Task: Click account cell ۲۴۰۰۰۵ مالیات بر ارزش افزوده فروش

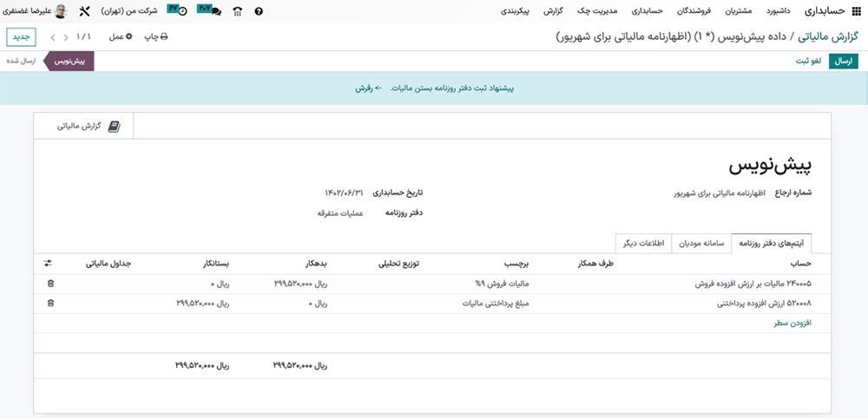Action: (753, 284)
